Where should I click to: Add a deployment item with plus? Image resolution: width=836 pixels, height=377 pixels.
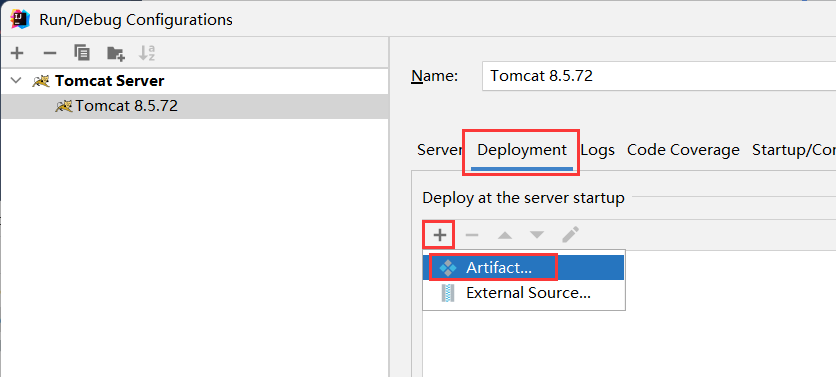[x=439, y=235]
